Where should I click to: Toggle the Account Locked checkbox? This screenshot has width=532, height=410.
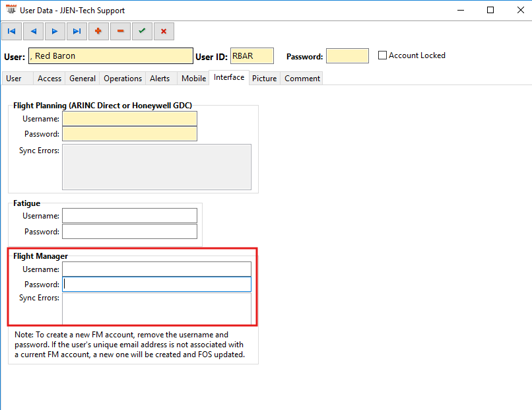point(382,55)
